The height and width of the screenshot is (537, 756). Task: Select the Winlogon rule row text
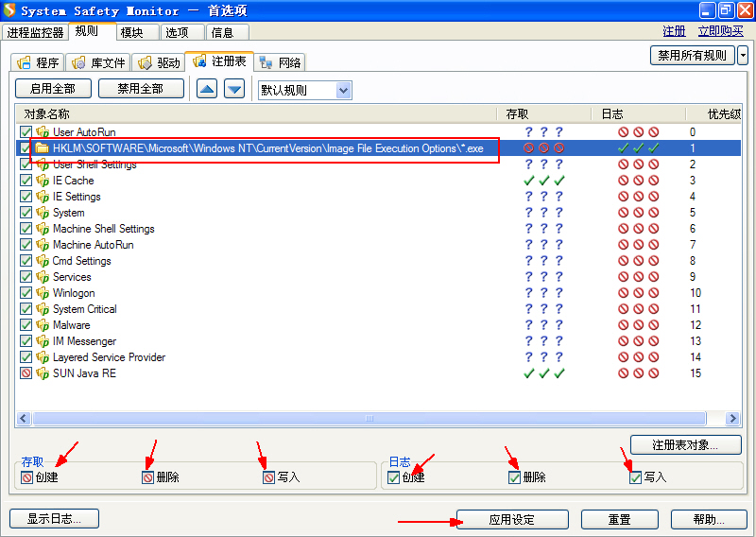[x=74, y=293]
